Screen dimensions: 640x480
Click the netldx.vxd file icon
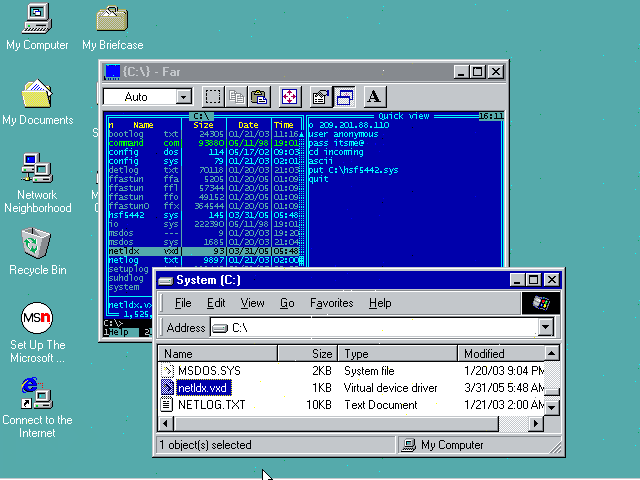click(167, 387)
